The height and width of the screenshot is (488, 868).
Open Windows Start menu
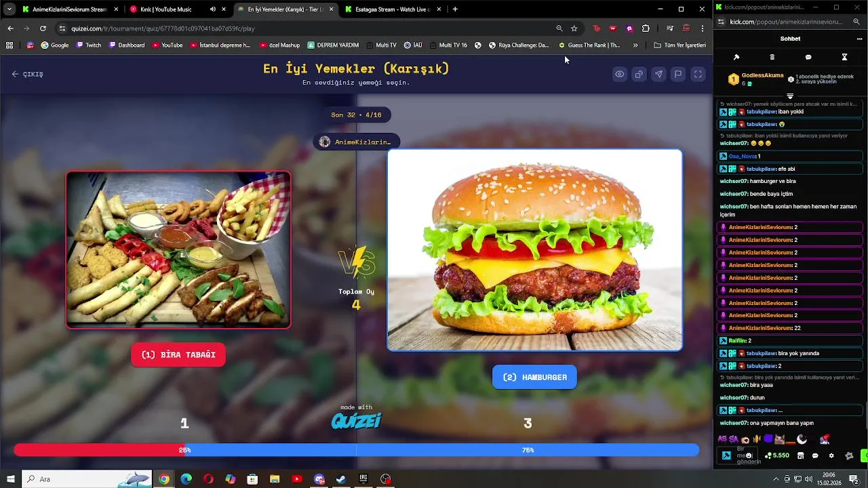coord(10,479)
